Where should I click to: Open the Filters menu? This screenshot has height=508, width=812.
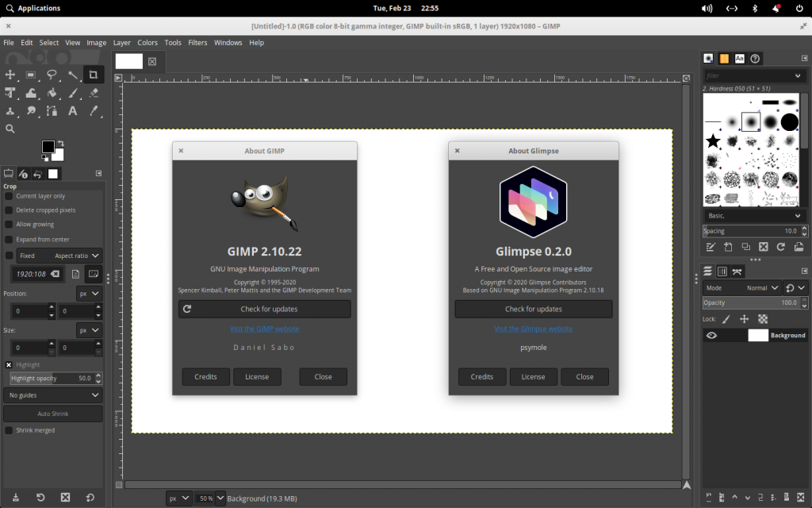[197, 42]
